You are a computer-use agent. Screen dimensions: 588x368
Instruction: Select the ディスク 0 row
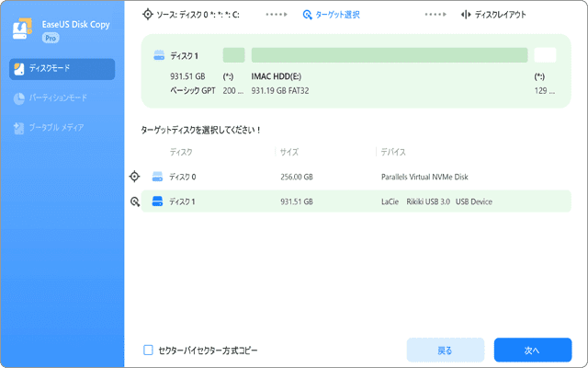356,177
